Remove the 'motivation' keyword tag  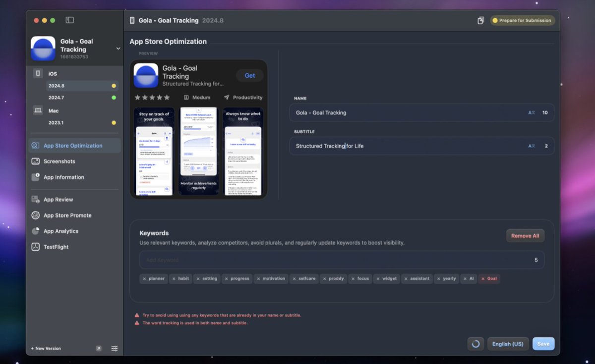coord(258,279)
